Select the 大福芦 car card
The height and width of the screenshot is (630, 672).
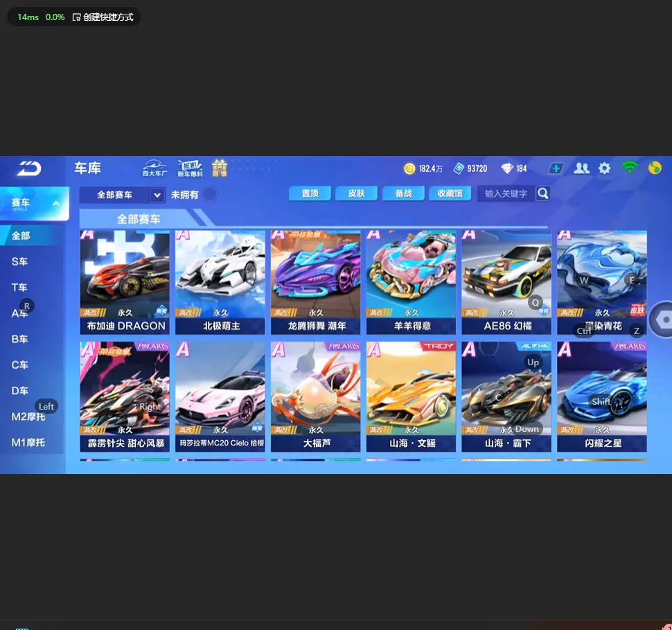point(315,396)
